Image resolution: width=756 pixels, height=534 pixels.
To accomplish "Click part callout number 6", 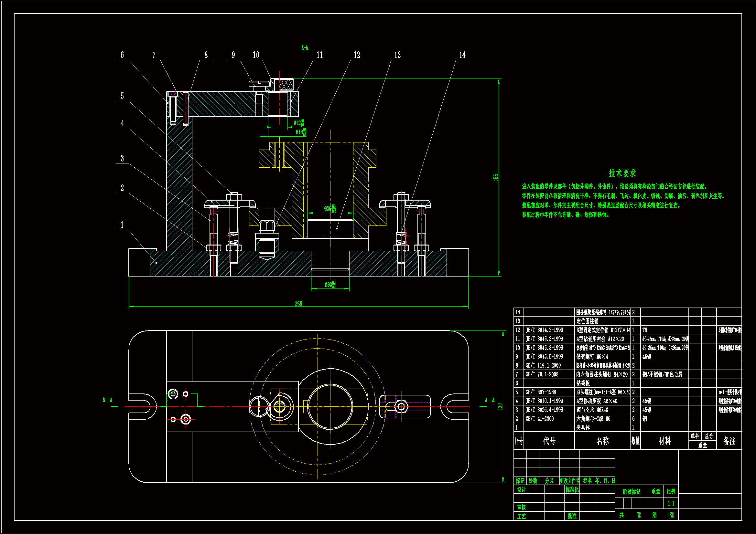I will pyautogui.click(x=122, y=55).
